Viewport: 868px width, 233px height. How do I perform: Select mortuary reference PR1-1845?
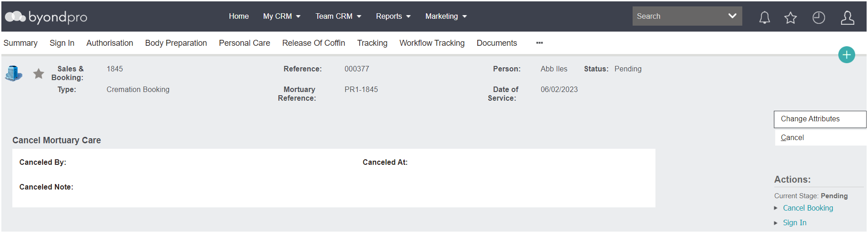point(361,90)
